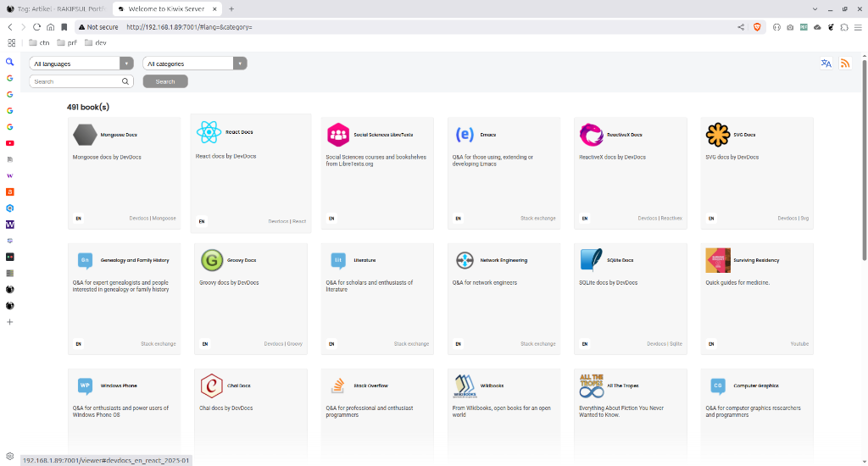Screen dimensions: 868x466
Task: Open the Stack exchange tag on Emacs card
Action: tap(537, 218)
